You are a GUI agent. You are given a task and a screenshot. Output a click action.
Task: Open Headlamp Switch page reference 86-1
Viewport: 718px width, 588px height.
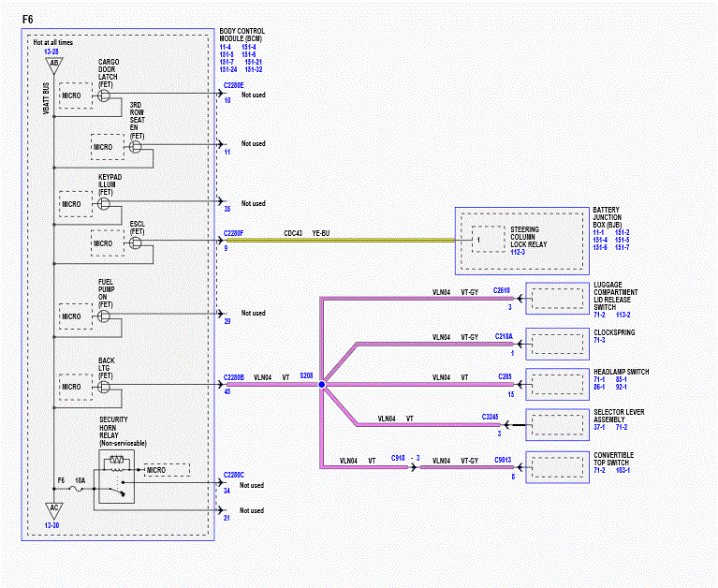599,387
